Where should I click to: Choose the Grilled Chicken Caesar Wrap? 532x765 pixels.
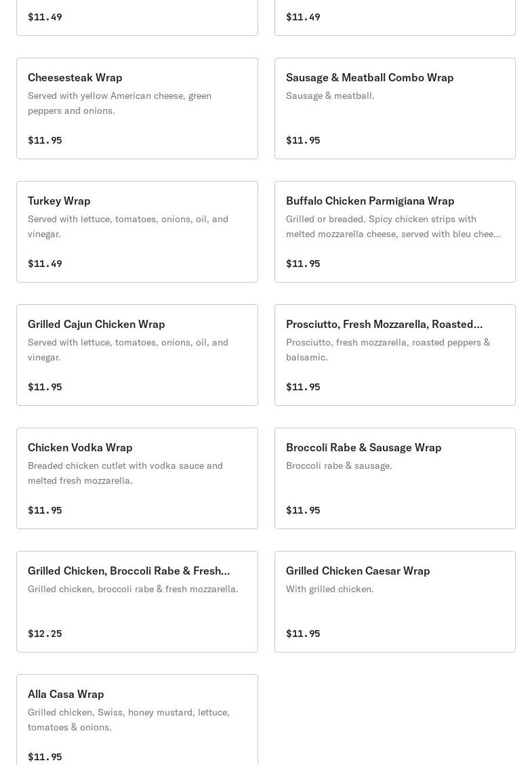point(395,602)
